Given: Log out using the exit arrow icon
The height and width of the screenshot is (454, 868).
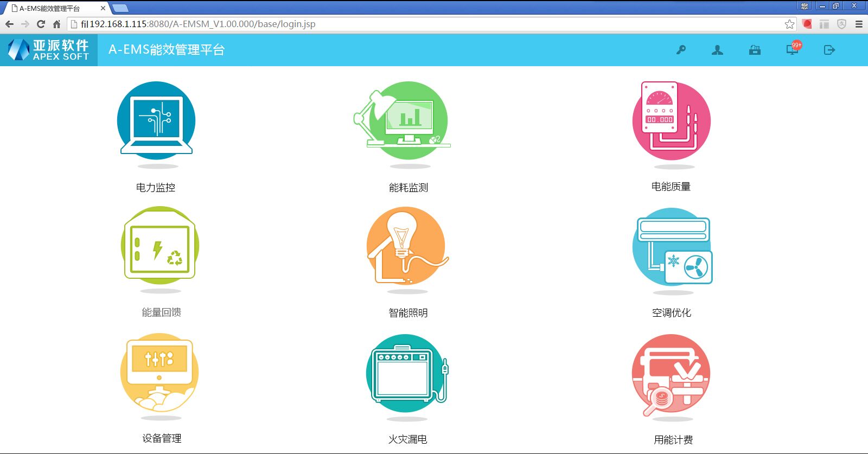Looking at the screenshot, I should 829,50.
